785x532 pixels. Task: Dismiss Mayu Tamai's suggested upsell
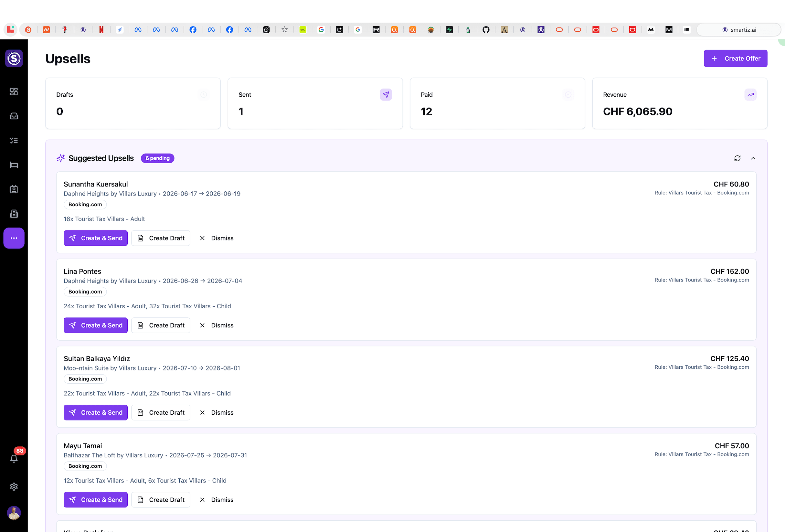[x=217, y=500]
